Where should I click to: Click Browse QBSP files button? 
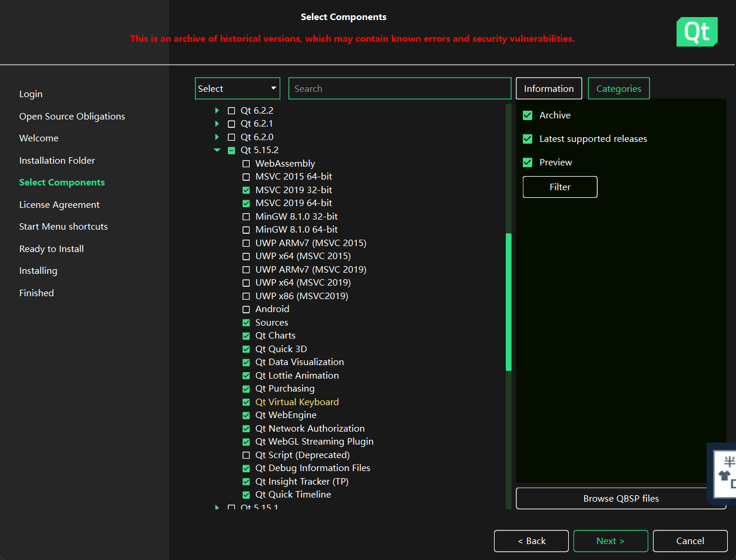pyautogui.click(x=621, y=498)
